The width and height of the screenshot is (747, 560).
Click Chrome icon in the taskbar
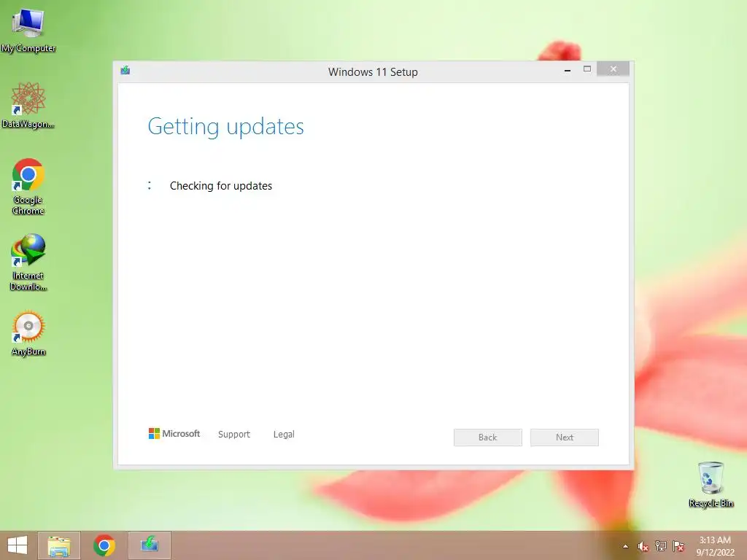point(104,545)
